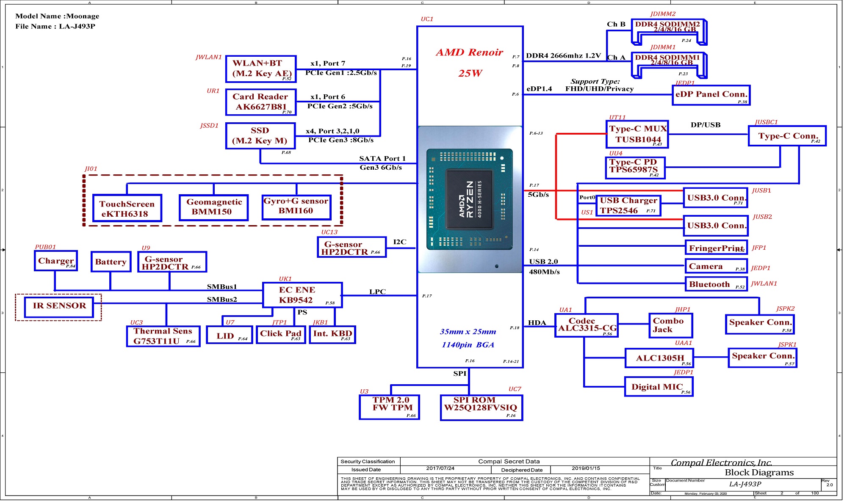Select the Geomagnetic BMM150 block

(x=213, y=207)
